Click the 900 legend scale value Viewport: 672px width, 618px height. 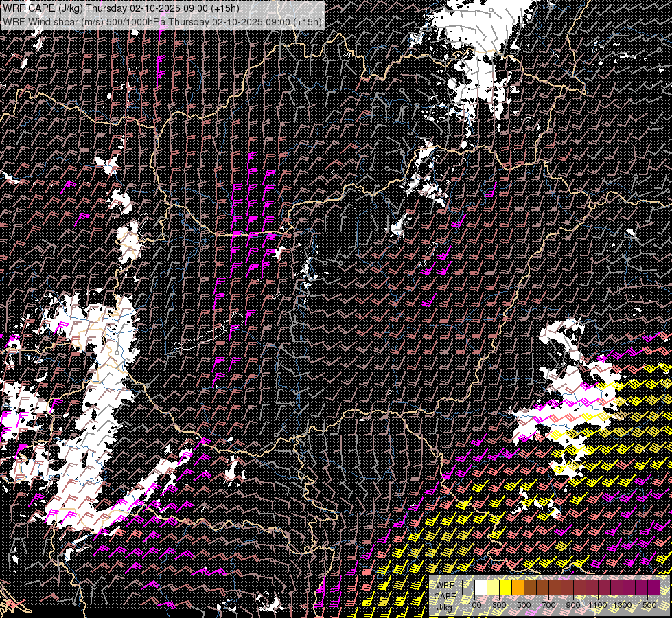pyautogui.click(x=573, y=605)
